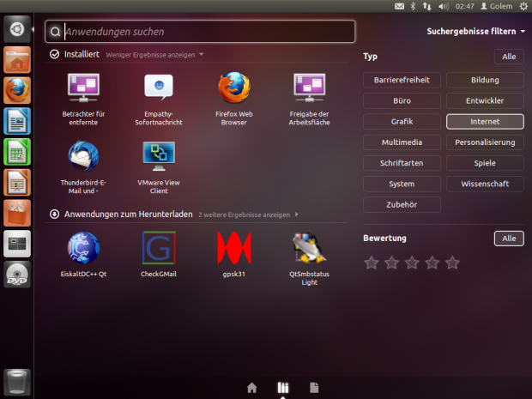This screenshot has width=532, height=399.
Task: Toggle the Barrierefreiheit type filter
Action: tap(402, 80)
